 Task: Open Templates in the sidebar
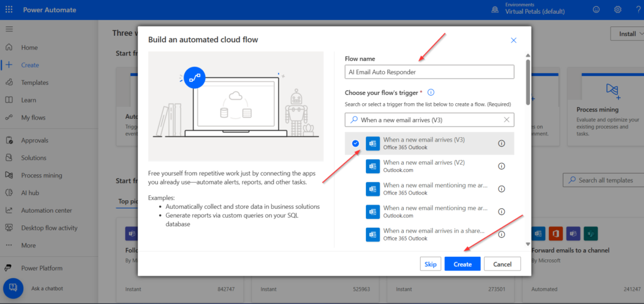coord(35,82)
